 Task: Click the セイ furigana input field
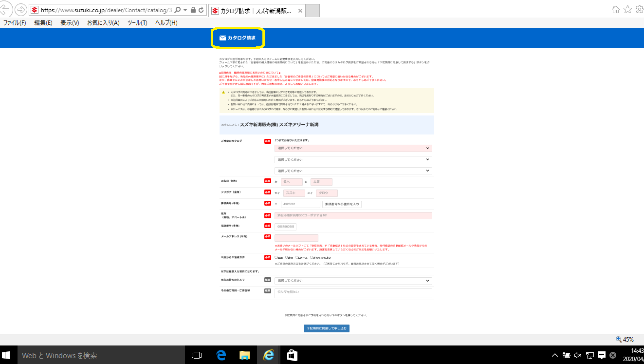point(294,193)
